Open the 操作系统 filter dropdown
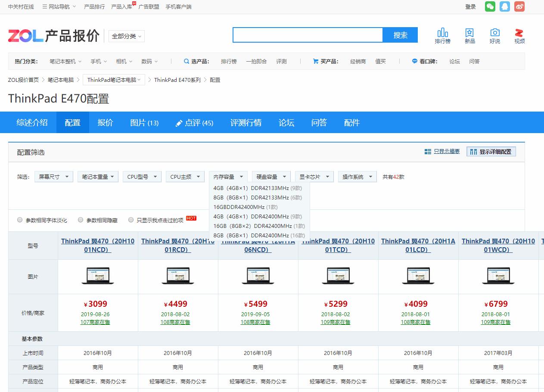Viewport: 544px width, 392px height. click(x=357, y=176)
